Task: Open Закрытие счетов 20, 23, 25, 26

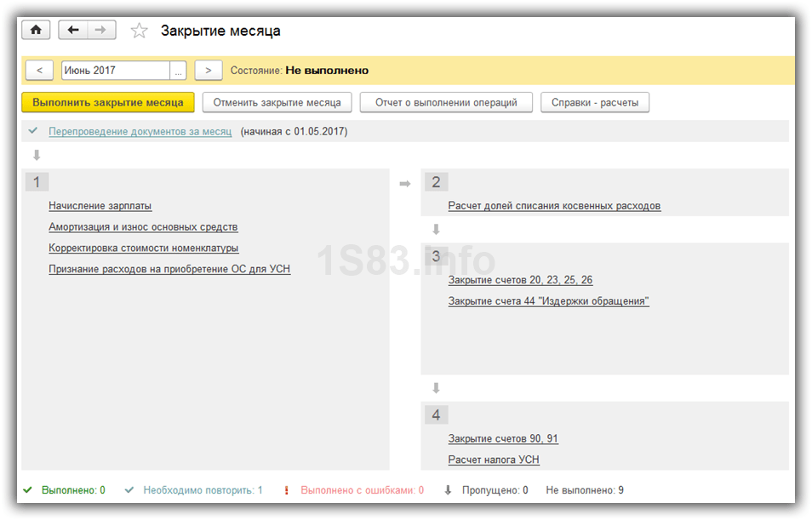Action: click(x=520, y=280)
